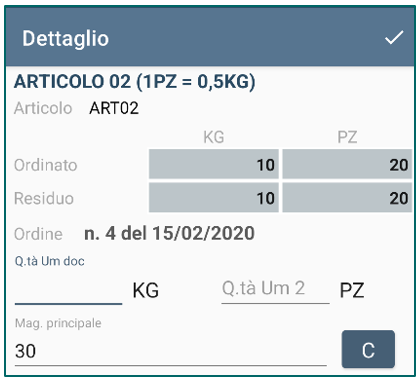Screen dimensions: 420x379
Task: Click the ARTICOLO 02 heading
Action: click(x=135, y=81)
